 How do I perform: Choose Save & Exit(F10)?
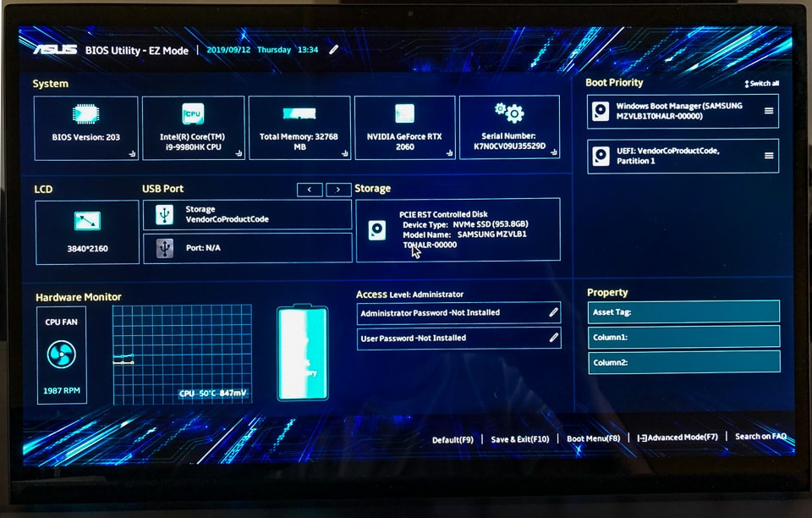[x=520, y=439]
